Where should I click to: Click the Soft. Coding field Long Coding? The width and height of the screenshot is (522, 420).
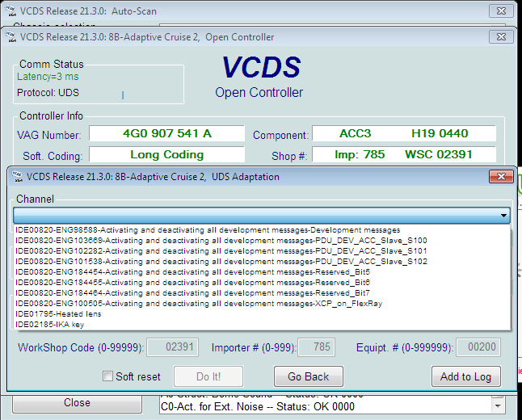166,154
